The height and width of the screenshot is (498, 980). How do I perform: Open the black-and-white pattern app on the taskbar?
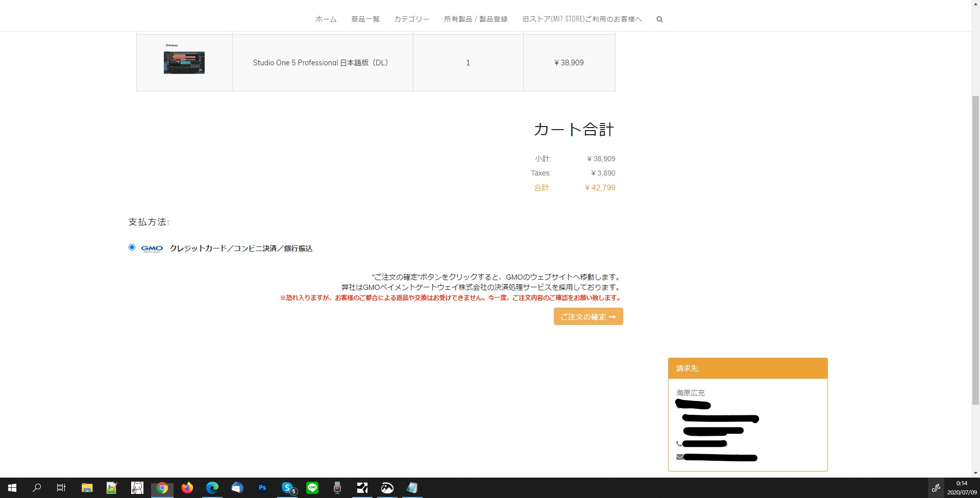tap(362, 488)
